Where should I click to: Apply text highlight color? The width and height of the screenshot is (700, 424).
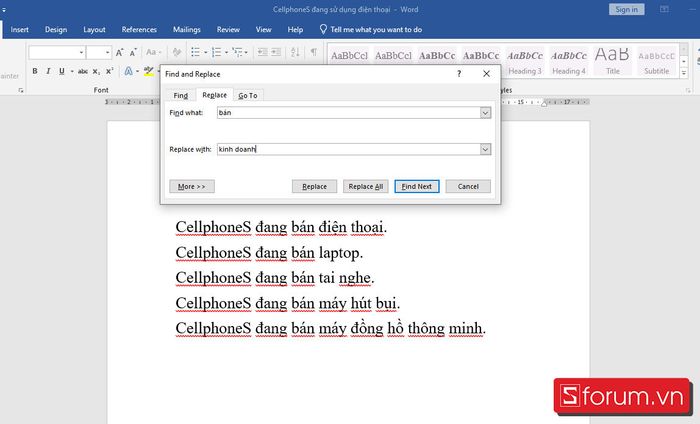click(149, 71)
